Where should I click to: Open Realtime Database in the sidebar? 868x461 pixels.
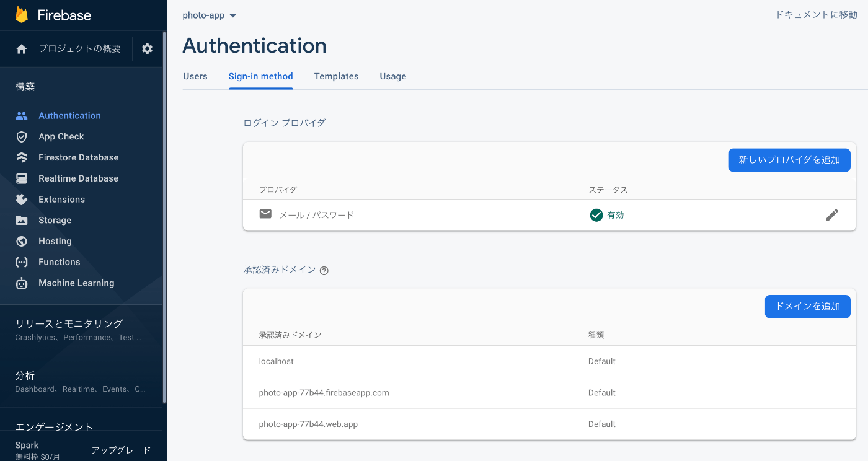(79, 178)
